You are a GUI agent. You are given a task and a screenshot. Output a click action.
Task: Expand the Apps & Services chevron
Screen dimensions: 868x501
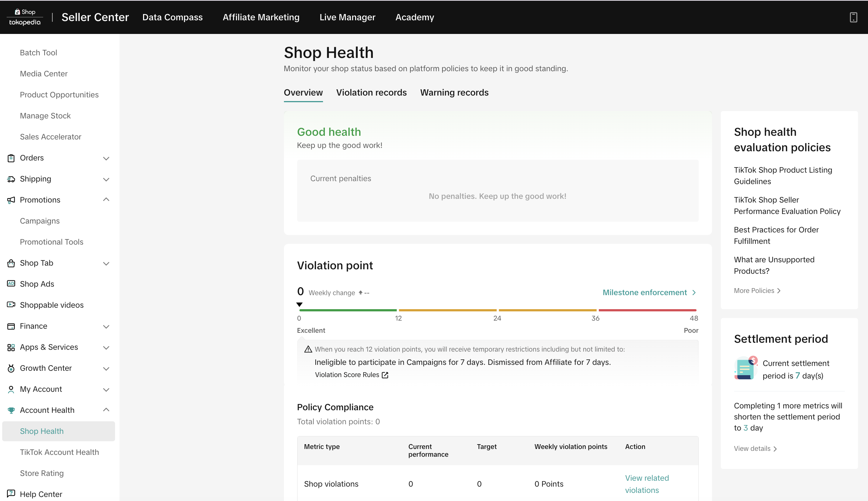click(106, 348)
